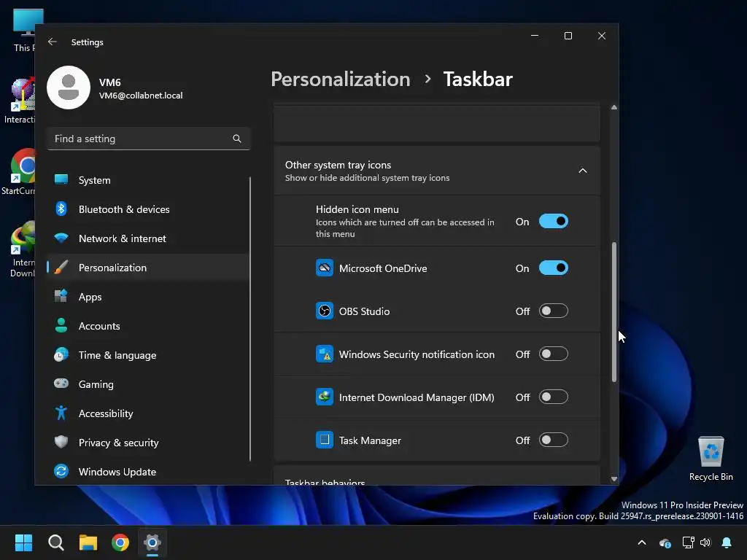Screen dimensions: 747x560
Task: Open the Apps settings category
Action: click(148, 297)
